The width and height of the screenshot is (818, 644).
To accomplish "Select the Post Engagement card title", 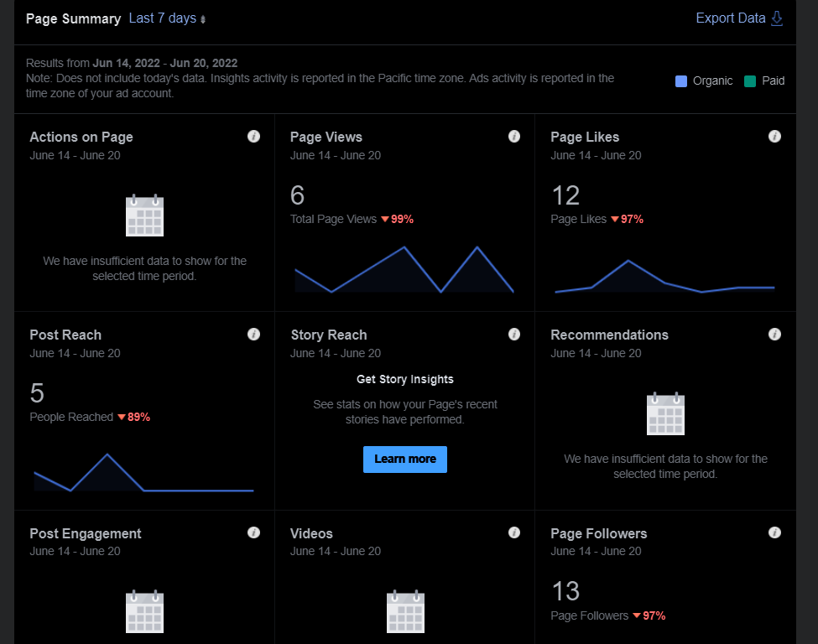I will pos(86,533).
